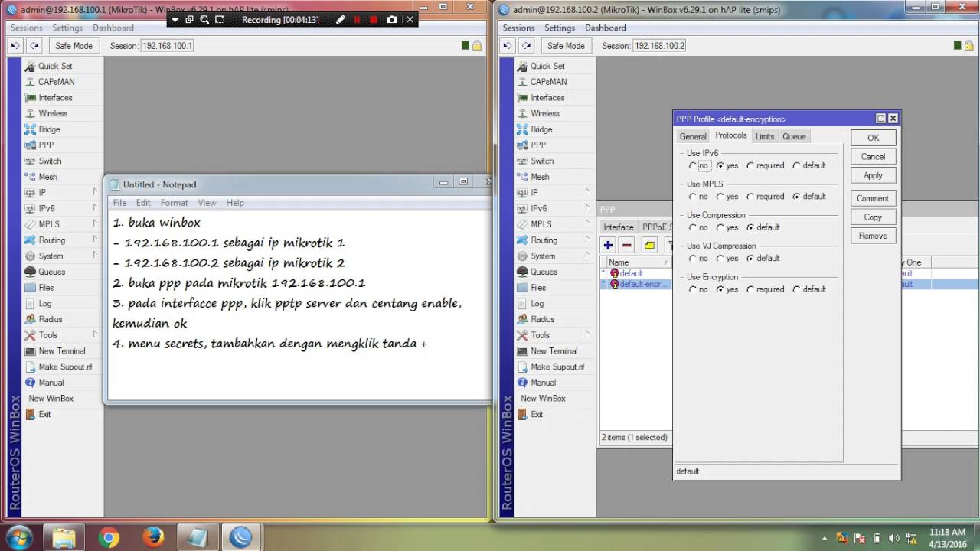Expand IPv6 submenu in left WinBox
This screenshot has width=980, height=551.
coord(95,208)
